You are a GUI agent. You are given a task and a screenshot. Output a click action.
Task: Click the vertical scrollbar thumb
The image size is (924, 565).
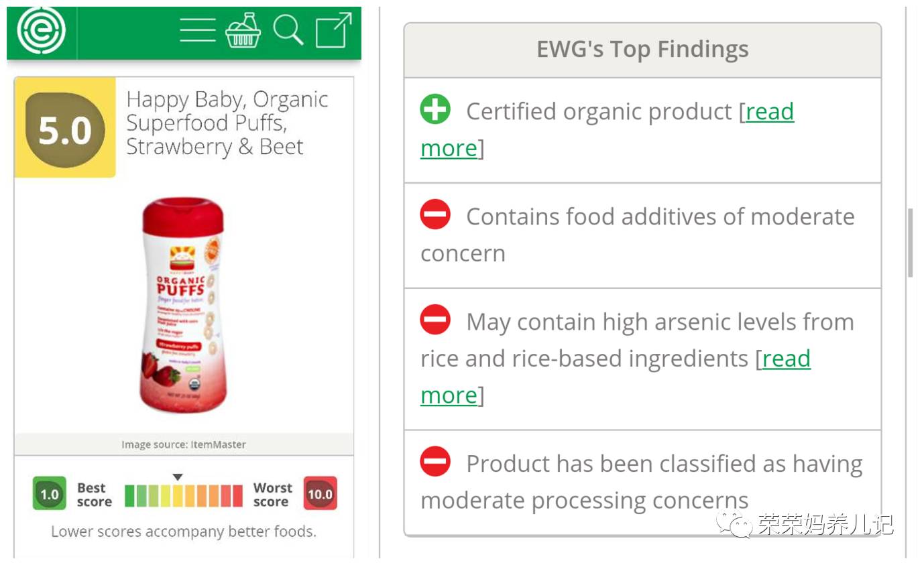pos(910,243)
